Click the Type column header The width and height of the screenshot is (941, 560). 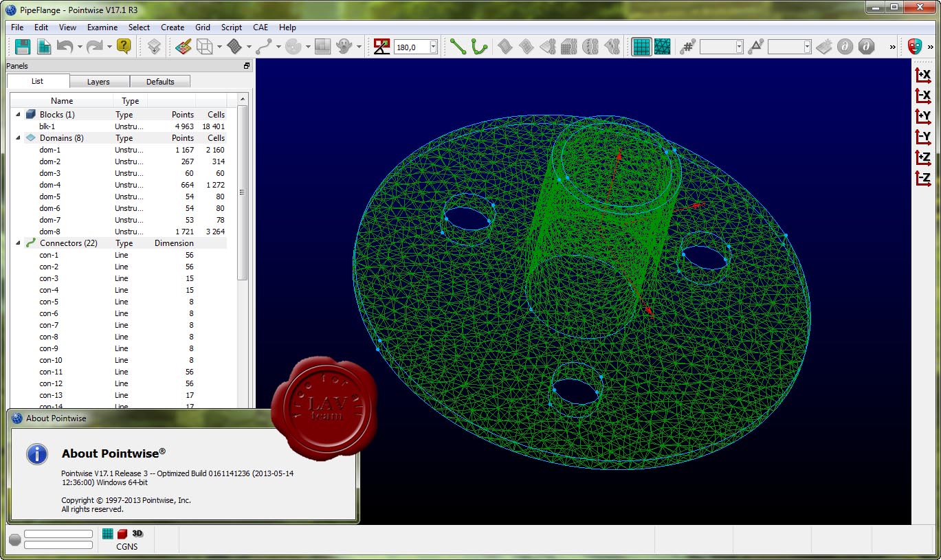click(x=131, y=101)
